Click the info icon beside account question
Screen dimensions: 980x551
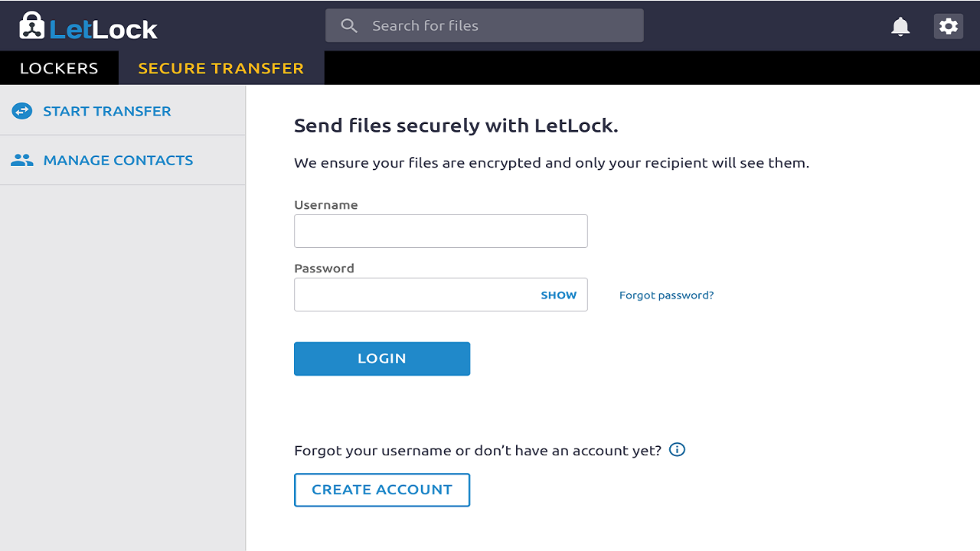tap(677, 449)
